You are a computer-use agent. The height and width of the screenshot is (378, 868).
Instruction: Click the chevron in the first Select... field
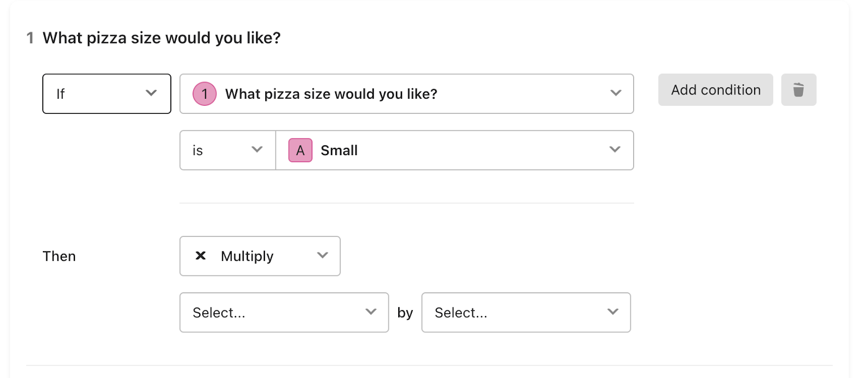tap(371, 311)
